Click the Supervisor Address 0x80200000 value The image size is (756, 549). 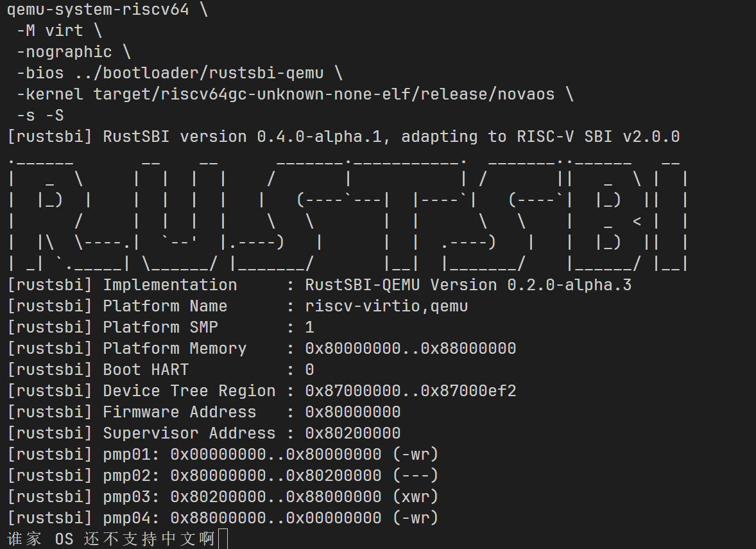coord(352,433)
